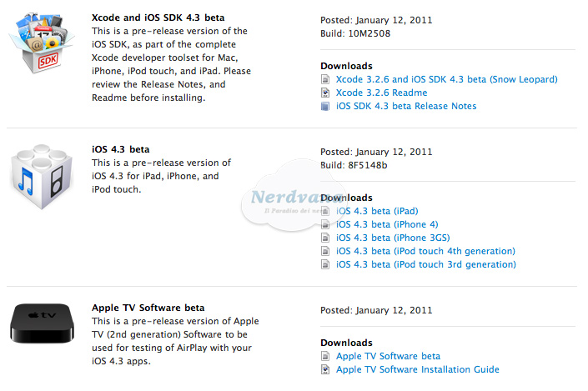Open the Xcode 3.2.6 Readme link
Viewport: 588px width, 391px height.
(381, 93)
